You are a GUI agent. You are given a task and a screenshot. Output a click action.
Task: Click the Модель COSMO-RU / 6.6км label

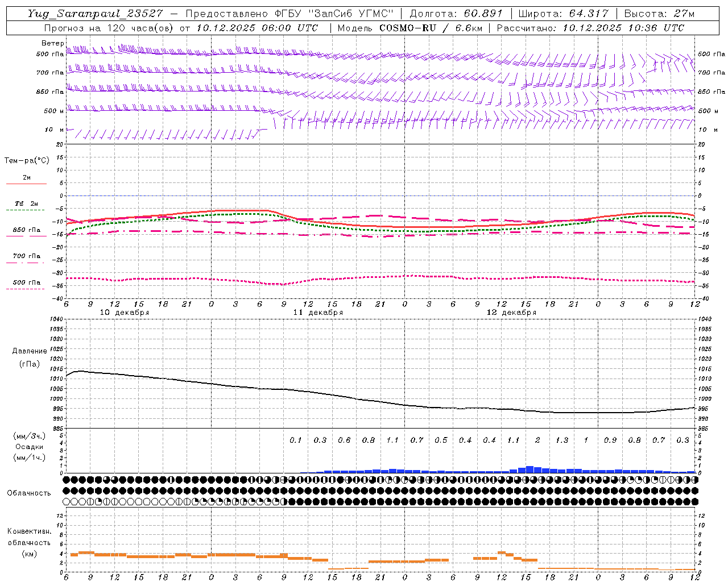[409, 28]
